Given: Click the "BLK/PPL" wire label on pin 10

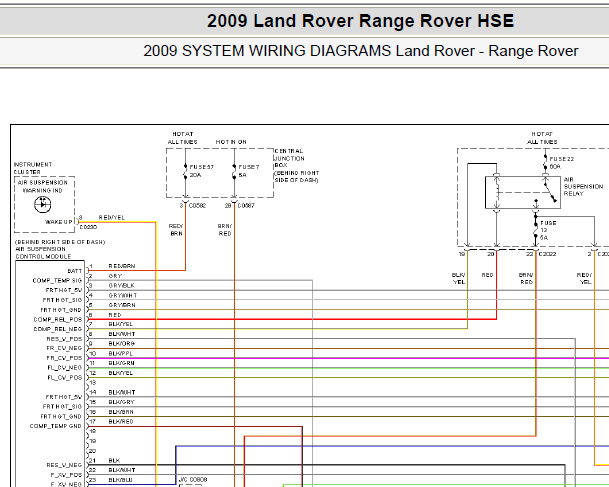Looking at the screenshot, I should [121, 353].
